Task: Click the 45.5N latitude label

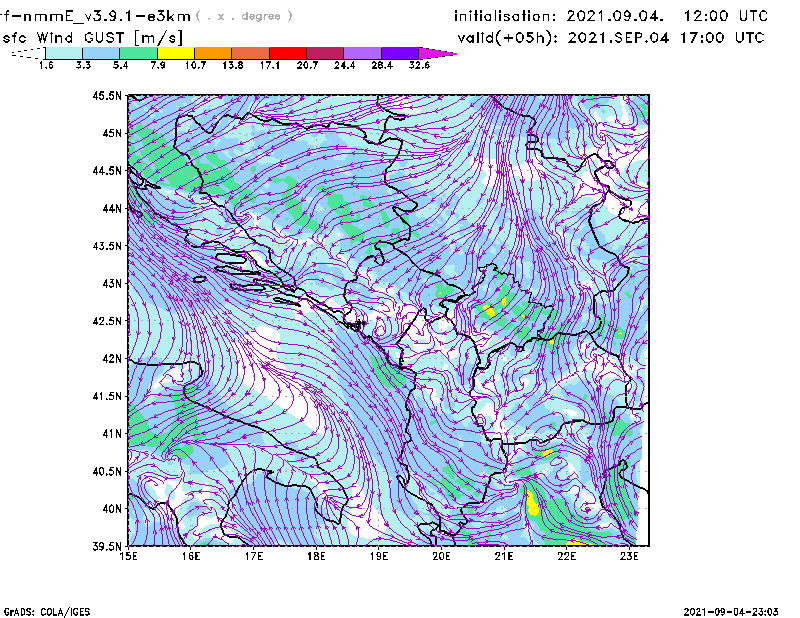Action: coord(107,95)
